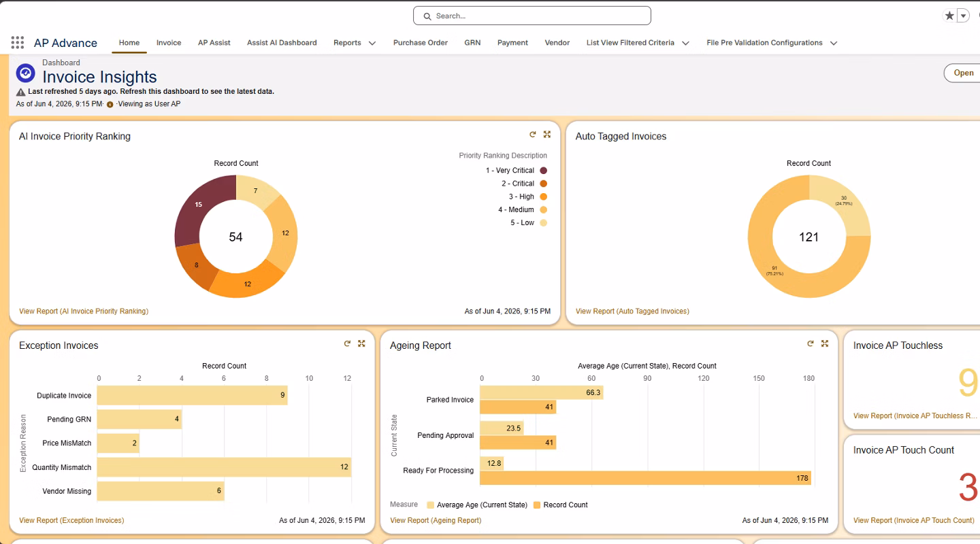This screenshot has width=980, height=544.
Task: Open the favorites list dropdown arrow
Action: point(963,16)
